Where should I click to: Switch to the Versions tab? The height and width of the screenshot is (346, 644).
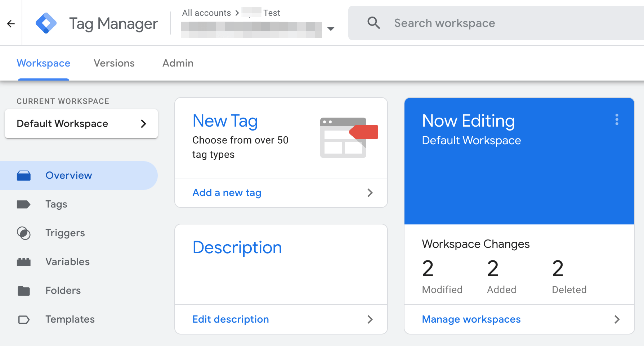(114, 63)
